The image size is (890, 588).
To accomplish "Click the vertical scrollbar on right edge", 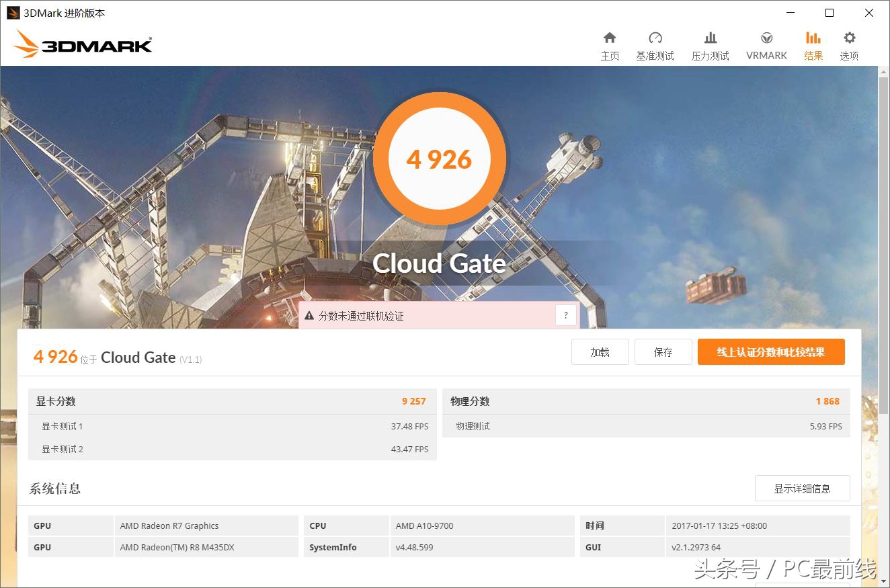I will tap(883, 269).
